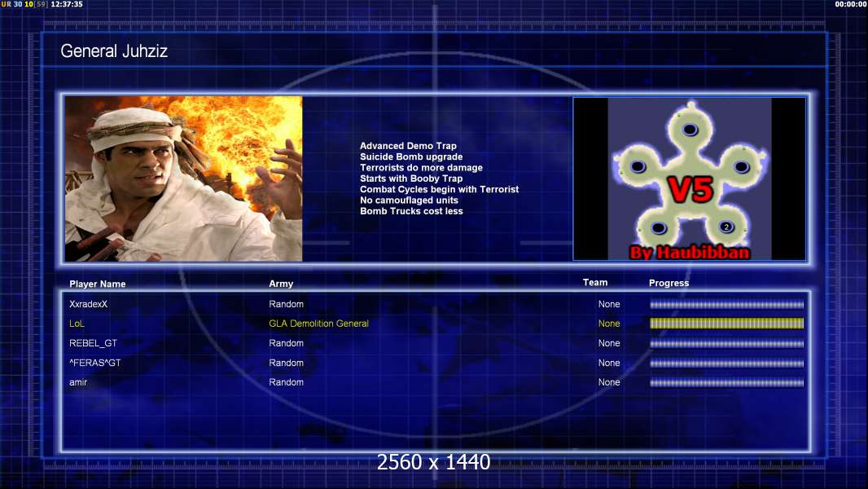Select player name REBEL_GT
868x489 pixels.
pyautogui.click(x=93, y=343)
